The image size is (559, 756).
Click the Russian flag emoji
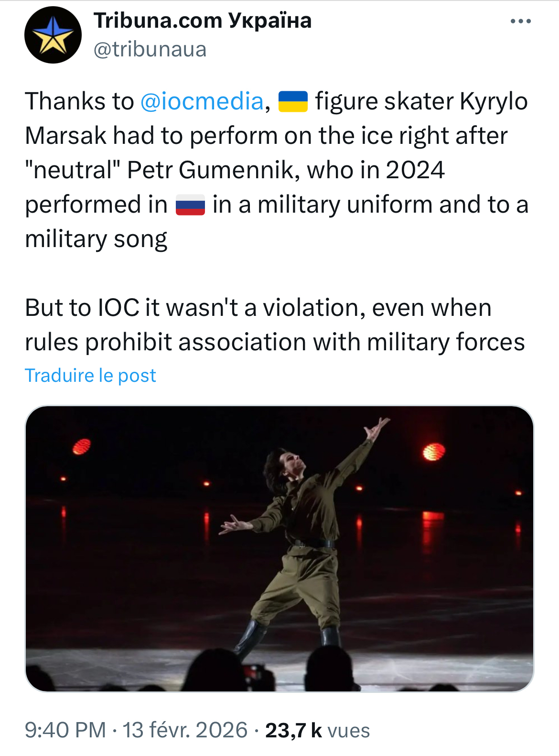[190, 205]
